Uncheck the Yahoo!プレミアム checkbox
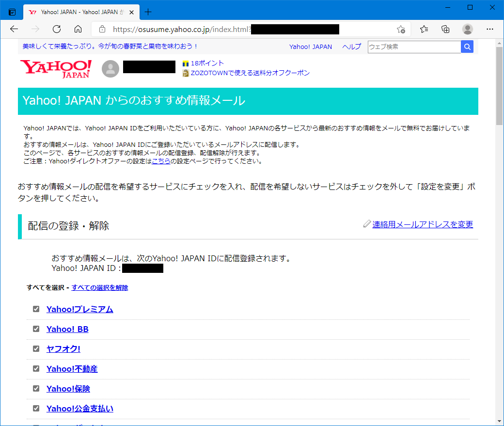504x426 pixels. click(x=36, y=309)
